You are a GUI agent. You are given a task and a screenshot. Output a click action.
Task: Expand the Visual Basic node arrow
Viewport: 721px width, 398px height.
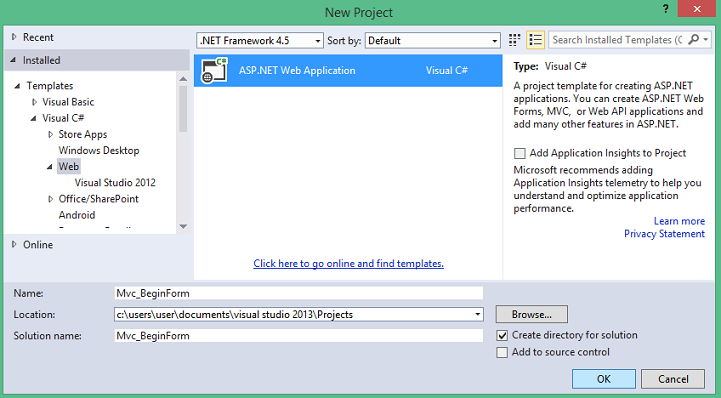[34, 102]
